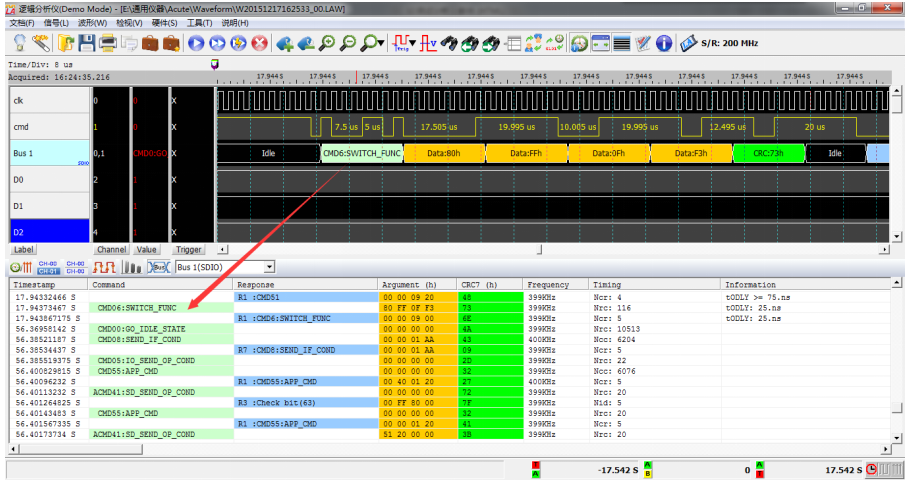The width and height of the screenshot is (910, 480).
Task: Open the 波形(W) menu
Action: coord(92,23)
